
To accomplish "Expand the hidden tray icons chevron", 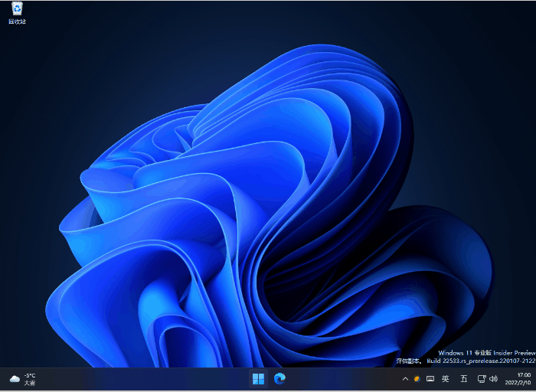I will click(405, 379).
